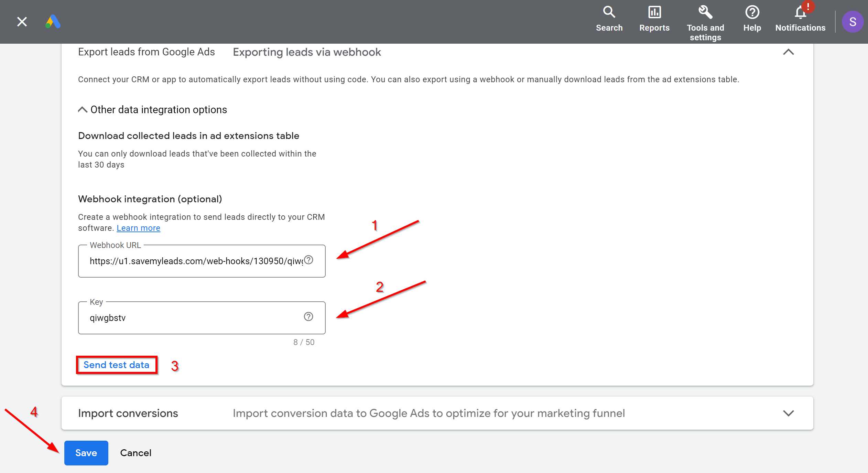Click Send test data
This screenshot has width=868, height=473.
tap(117, 365)
